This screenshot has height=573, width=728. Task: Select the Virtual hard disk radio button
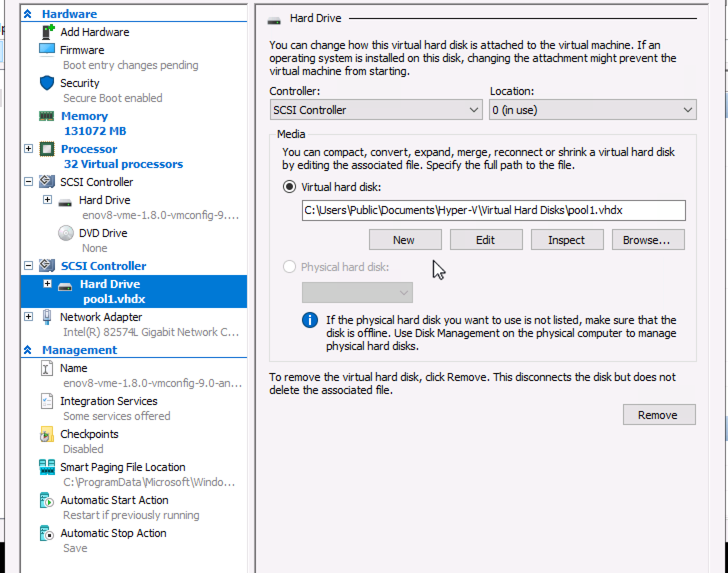pos(289,187)
